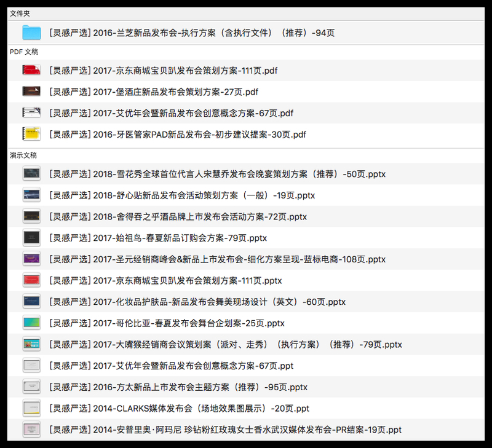
Task: Select file name 2017-艾优年会暨新品发布会创意概念方案-67页.ppt
Action: (172, 366)
